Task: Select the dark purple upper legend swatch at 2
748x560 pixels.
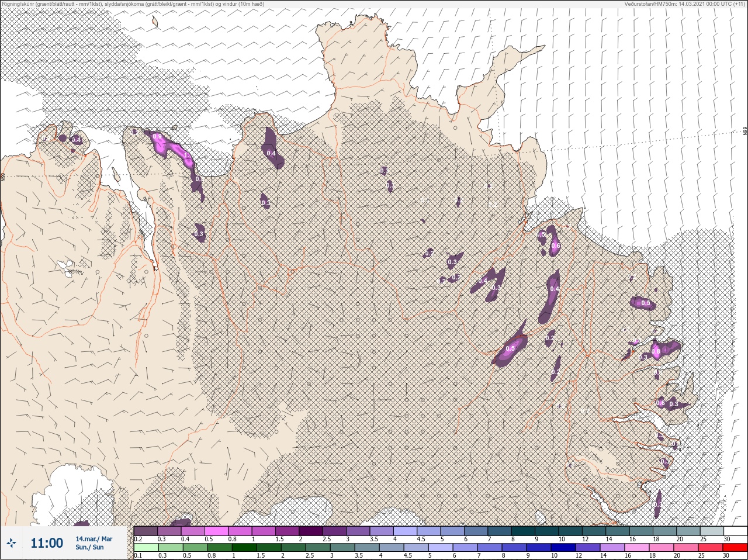Action: pyautogui.click(x=311, y=531)
